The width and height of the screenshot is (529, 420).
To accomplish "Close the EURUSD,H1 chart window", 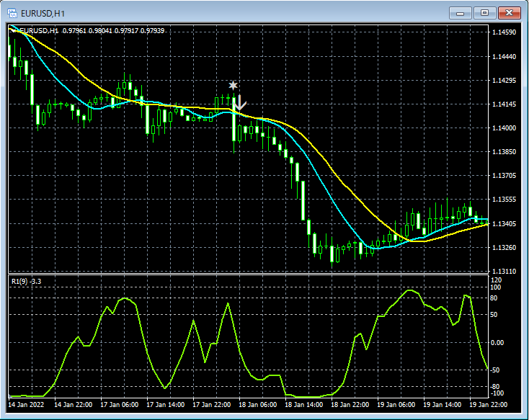I will 509,12.
